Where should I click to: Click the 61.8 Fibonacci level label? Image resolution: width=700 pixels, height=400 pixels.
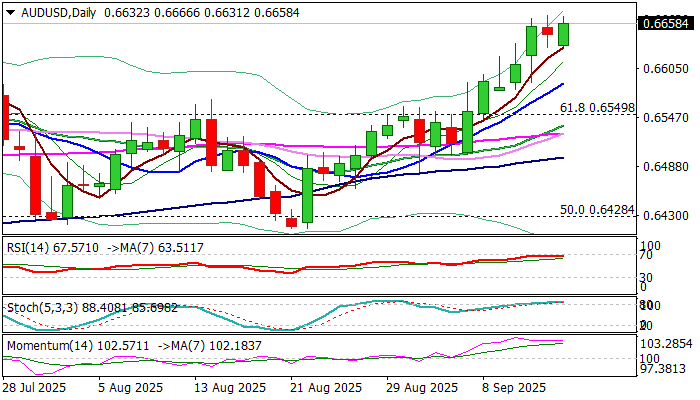pos(598,107)
